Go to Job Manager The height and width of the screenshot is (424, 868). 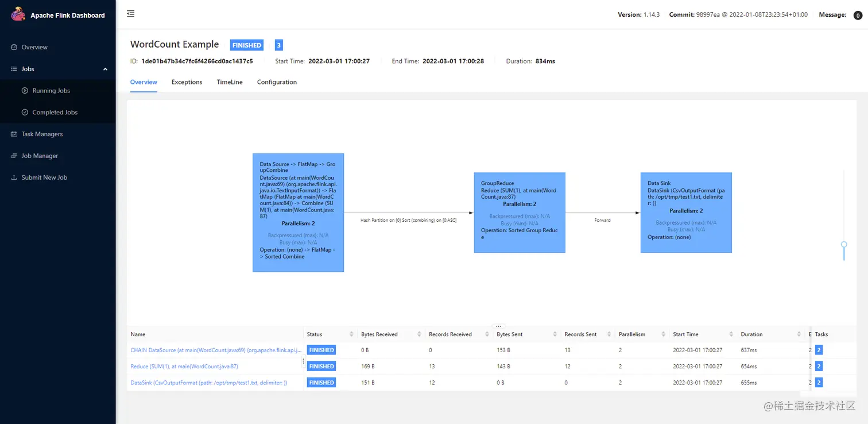tap(40, 156)
